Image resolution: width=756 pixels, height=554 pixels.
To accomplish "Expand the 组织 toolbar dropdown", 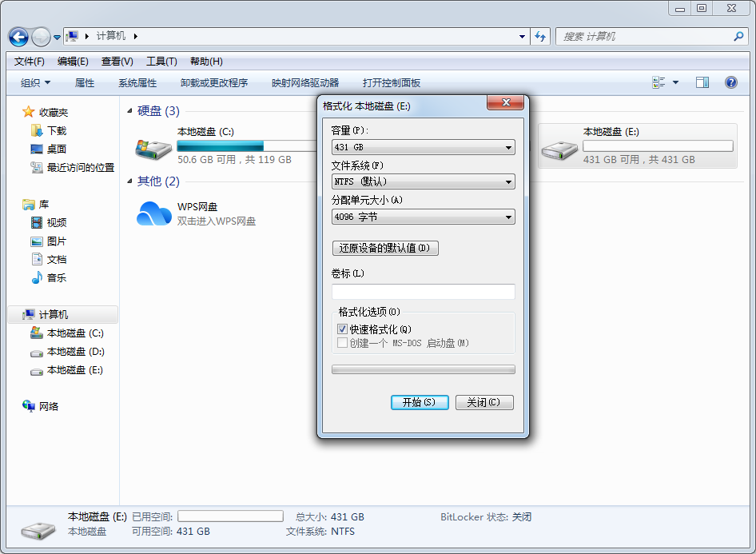I will pos(35,83).
